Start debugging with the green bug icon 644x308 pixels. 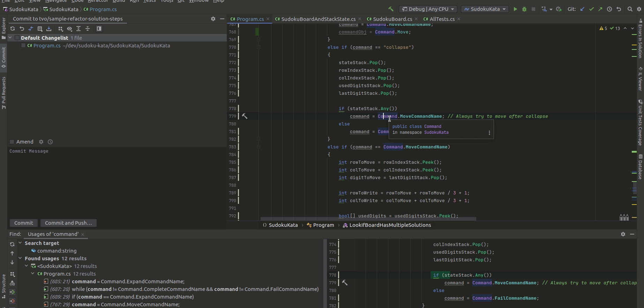(524, 9)
